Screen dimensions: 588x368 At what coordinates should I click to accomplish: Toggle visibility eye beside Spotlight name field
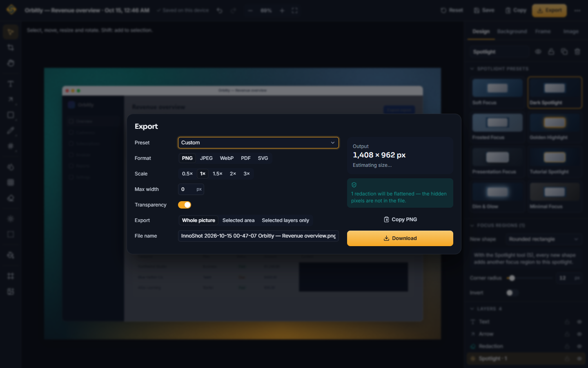coord(538,52)
